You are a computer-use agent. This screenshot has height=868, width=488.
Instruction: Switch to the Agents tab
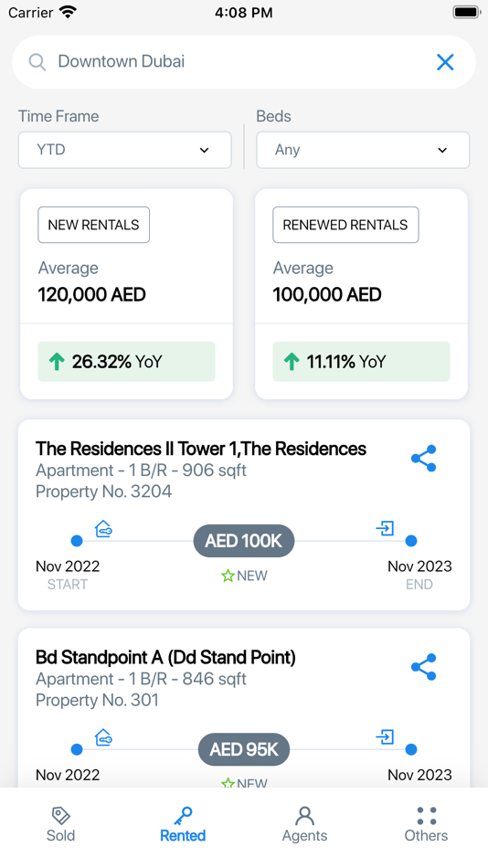(304, 825)
